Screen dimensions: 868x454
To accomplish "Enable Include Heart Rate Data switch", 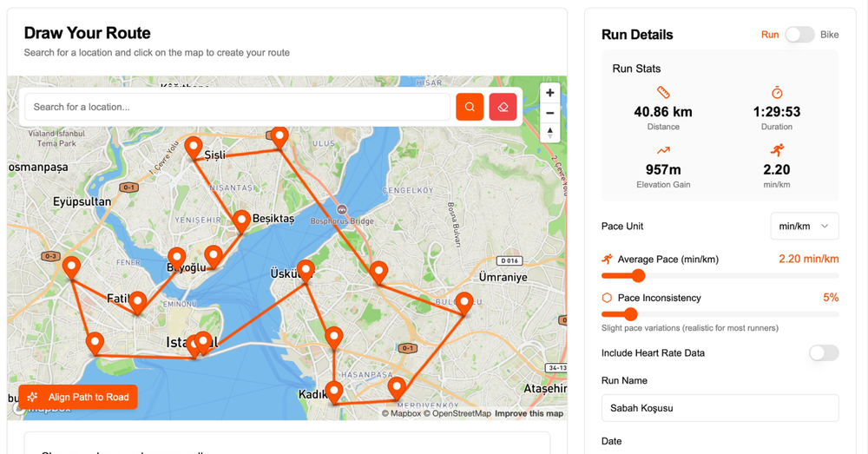I will coord(824,352).
